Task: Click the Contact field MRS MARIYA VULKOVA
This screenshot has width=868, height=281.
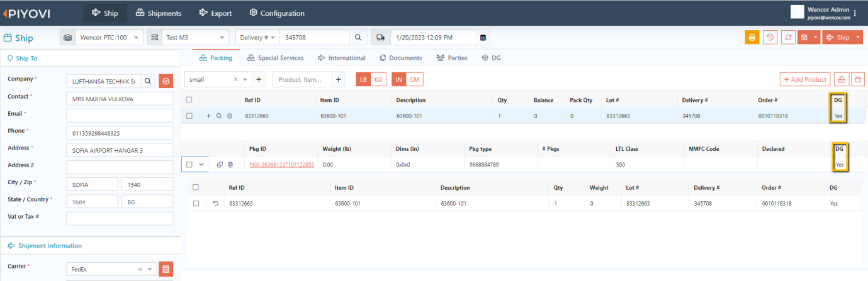Action: (120, 99)
